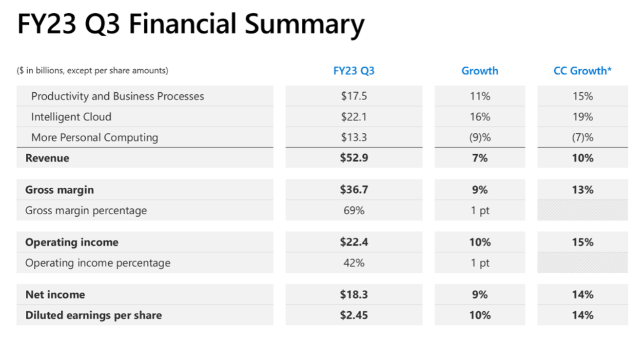The image size is (644, 343).
Task: Click the $2.45 earnings per share value
Action: [353, 315]
